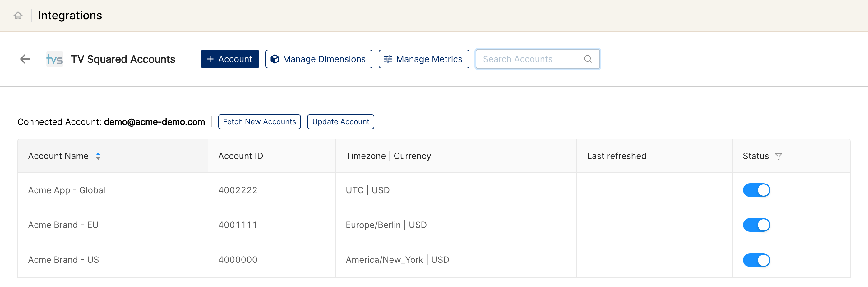
Task: Toggle status for Acme Brand - EU
Action: click(x=756, y=225)
